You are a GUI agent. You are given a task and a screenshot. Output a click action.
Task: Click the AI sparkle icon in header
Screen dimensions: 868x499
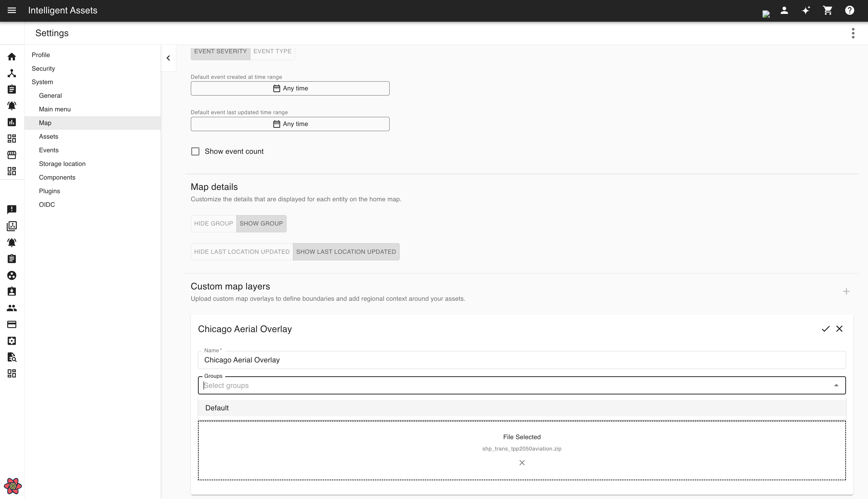point(806,10)
